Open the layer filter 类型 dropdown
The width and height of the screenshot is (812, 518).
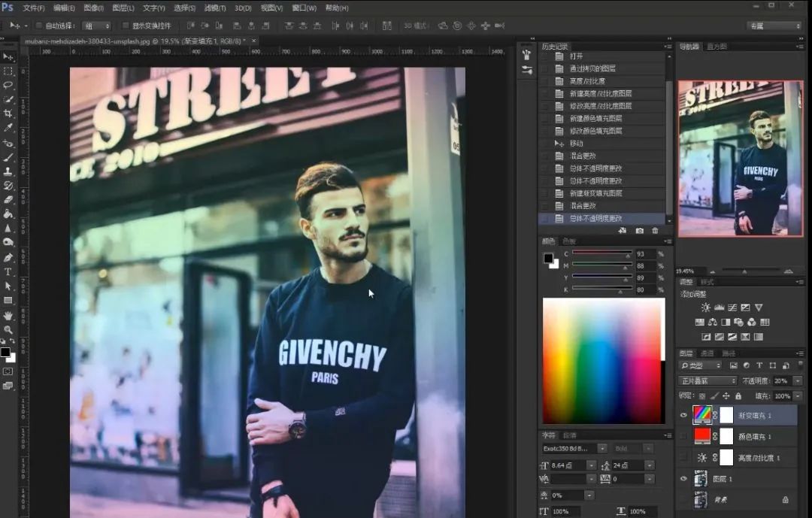tap(701, 365)
